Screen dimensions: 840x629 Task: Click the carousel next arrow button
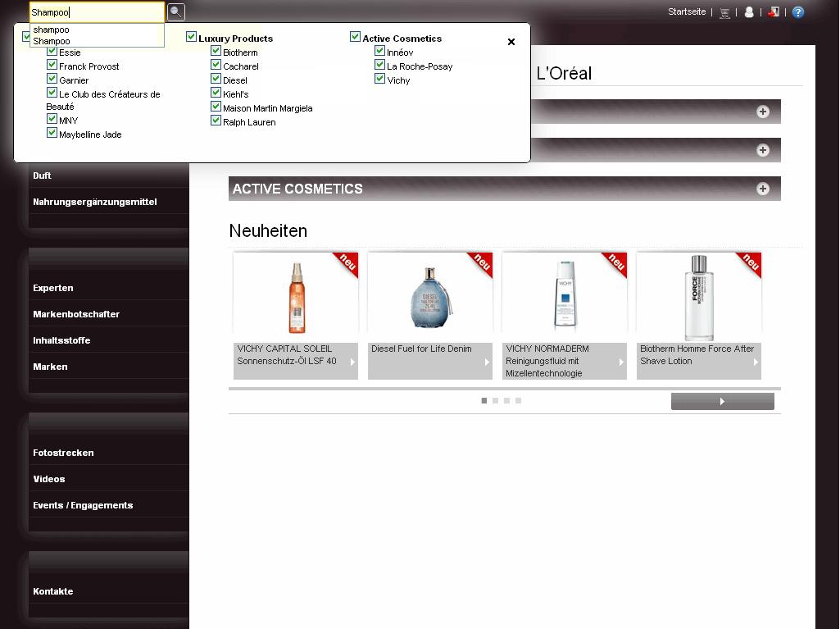pos(722,401)
